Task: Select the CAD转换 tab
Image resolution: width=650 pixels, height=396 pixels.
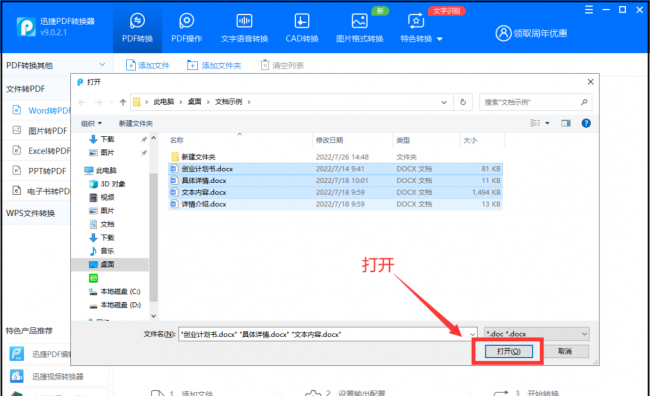Action: point(302,28)
